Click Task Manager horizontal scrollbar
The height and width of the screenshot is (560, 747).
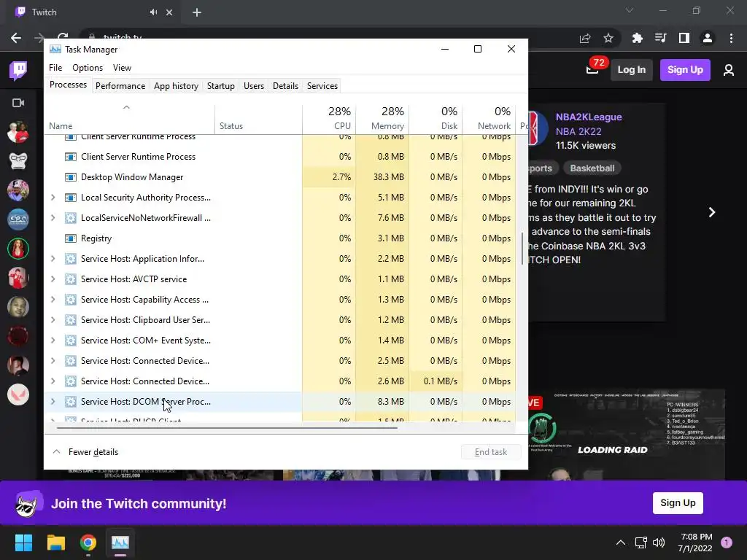click(x=227, y=427)
